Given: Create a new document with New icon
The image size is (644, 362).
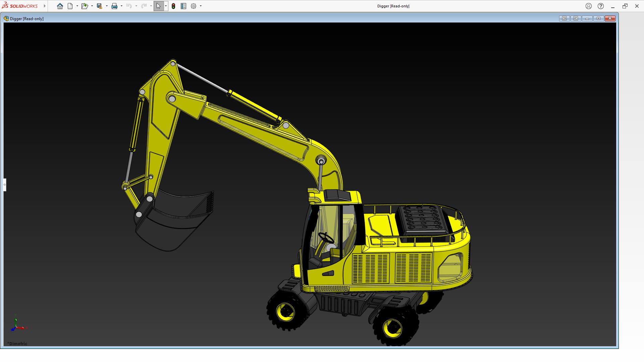Looking at the screenshot, I should coord(70,6).
